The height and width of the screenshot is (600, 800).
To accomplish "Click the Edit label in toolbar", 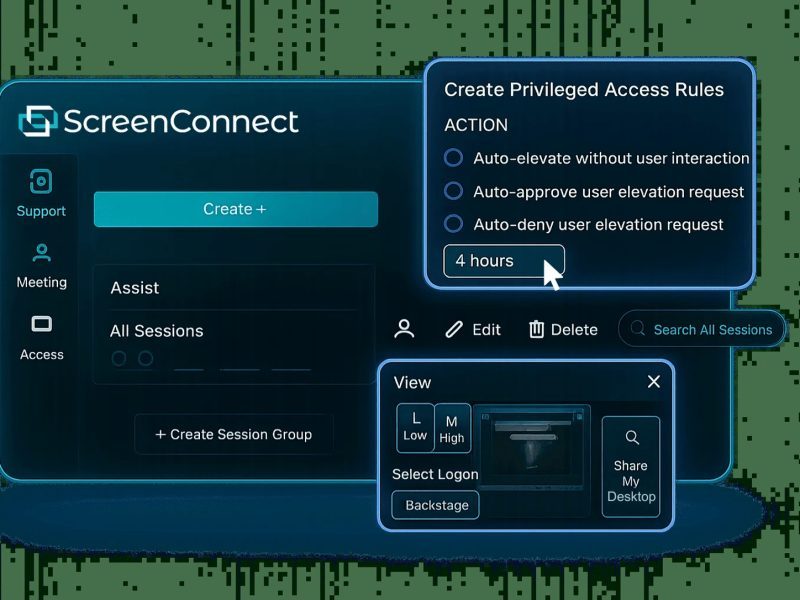I will [486, 330].
